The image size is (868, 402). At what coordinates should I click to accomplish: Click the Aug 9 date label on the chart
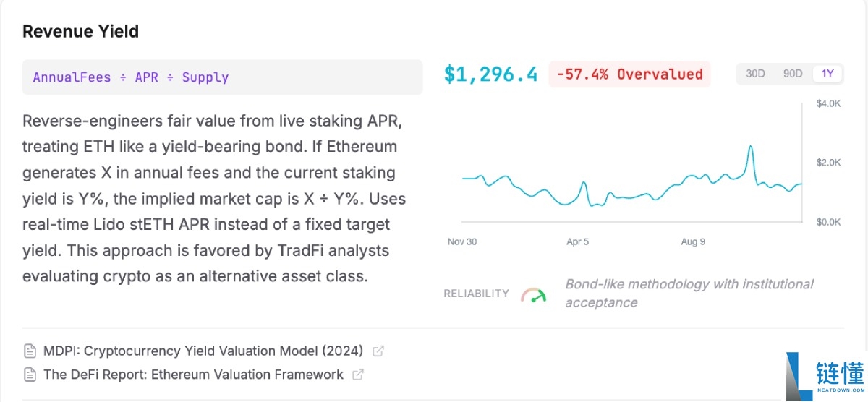click(693, 241)
